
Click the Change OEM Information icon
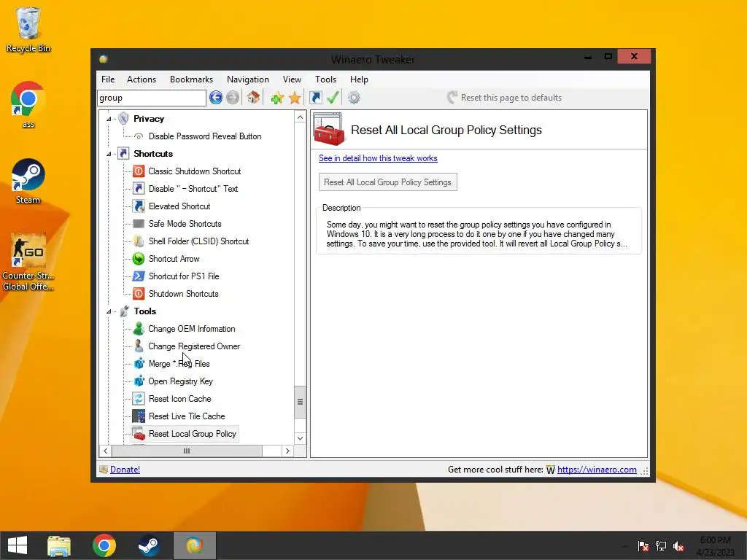138,329
